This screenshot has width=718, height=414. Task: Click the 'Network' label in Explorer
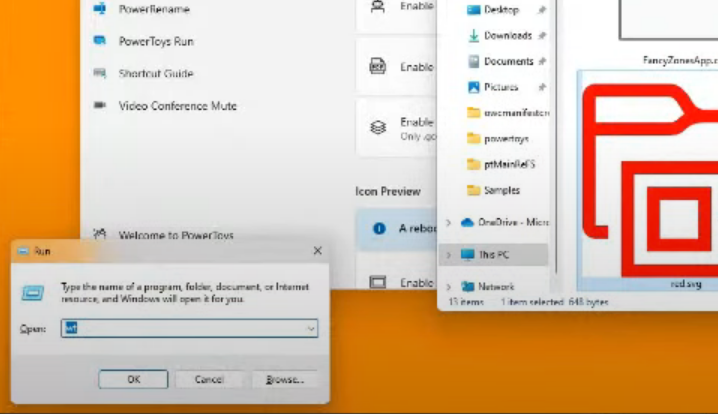(496, 287)
